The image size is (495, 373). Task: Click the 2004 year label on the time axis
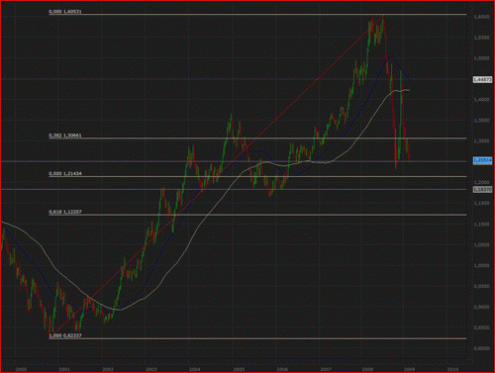194,369
